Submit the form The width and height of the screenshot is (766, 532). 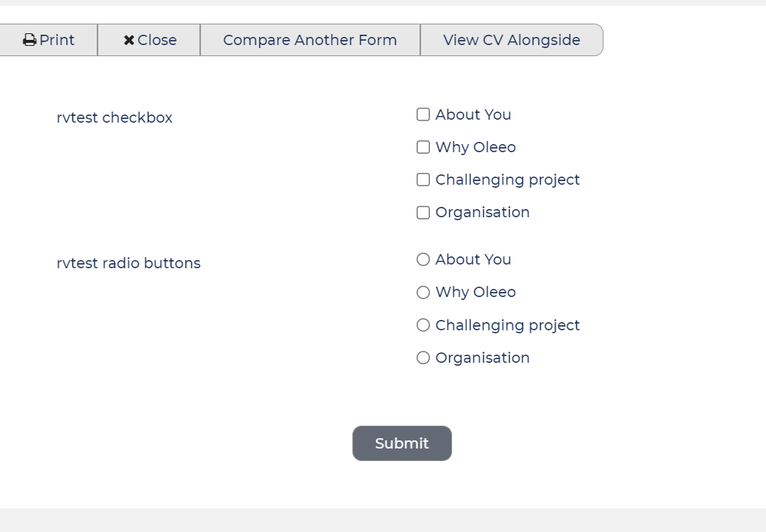coord(402,443)
